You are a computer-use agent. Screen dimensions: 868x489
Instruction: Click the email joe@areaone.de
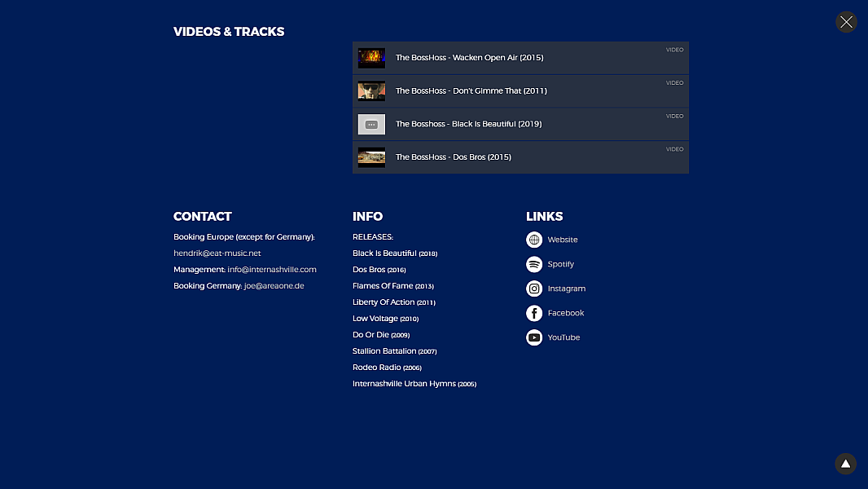click(x=274, y=286)
